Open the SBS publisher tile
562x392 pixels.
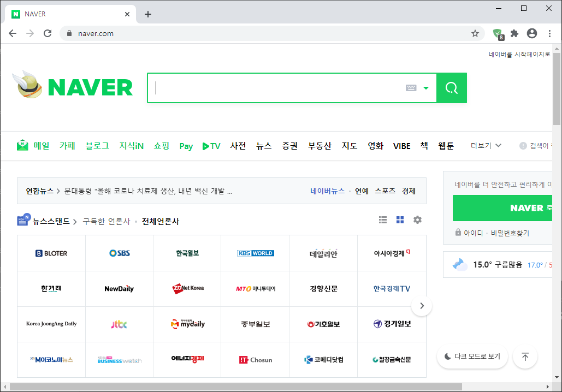pyautogui.click(x=120, y=253)
